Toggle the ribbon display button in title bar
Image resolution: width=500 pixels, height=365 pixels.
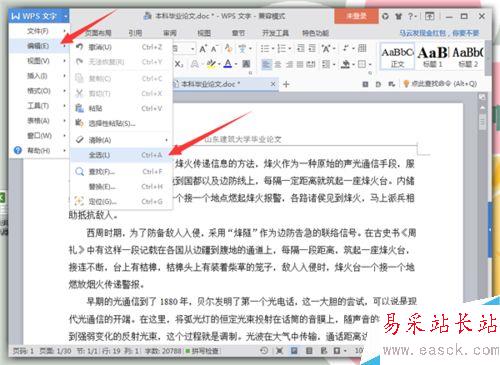[430, 16]
